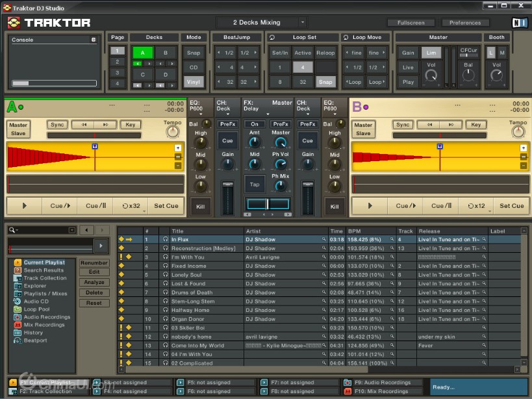The width and height of the screenshot is (532, 399).
Task: Open the search field dropdown arrow
Action: (72, 230)
